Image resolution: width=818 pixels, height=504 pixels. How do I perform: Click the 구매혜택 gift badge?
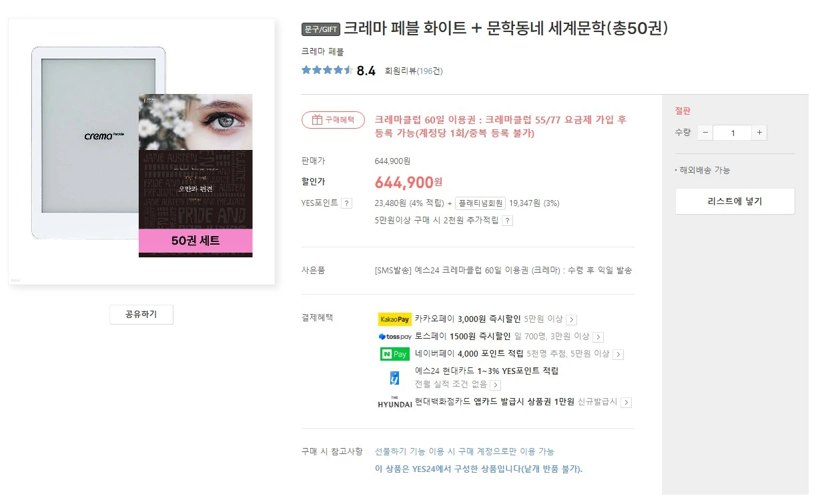pyautogui.click(x=333, y=120)
